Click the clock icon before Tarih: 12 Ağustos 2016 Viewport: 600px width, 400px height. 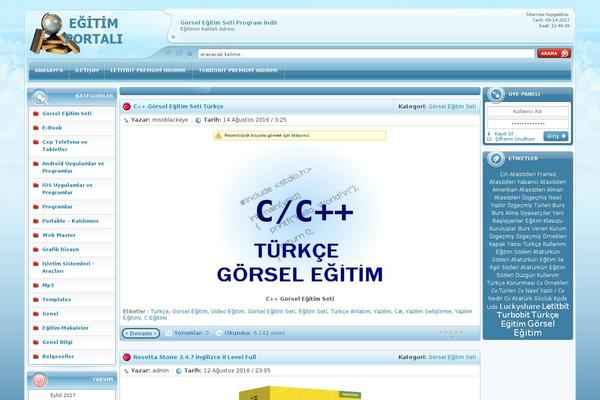[179, 371]
